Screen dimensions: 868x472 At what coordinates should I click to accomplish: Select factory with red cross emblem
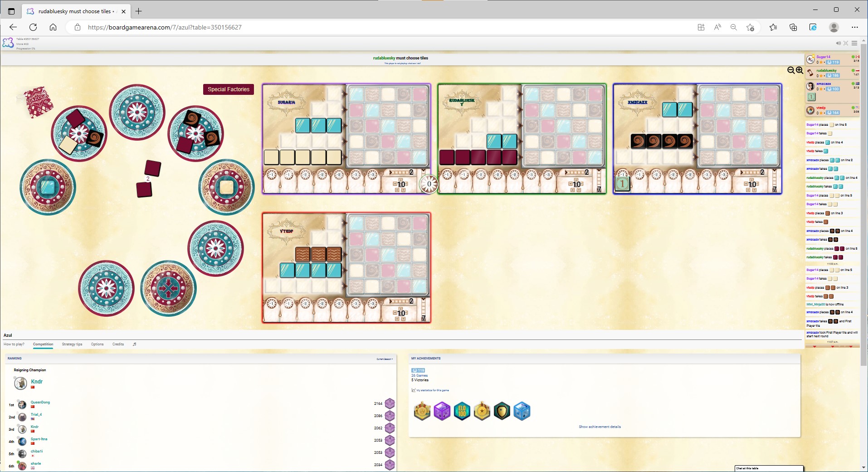coord(168,288)
